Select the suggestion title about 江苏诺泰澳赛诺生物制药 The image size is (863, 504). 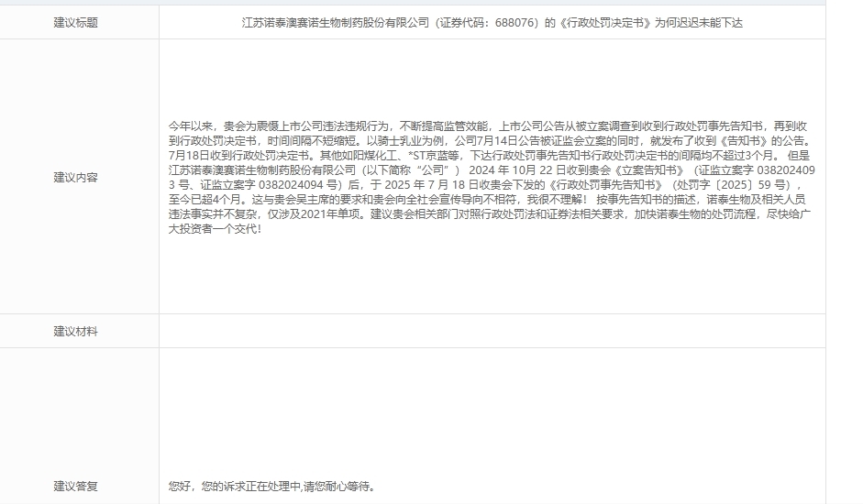pos(492,23)
